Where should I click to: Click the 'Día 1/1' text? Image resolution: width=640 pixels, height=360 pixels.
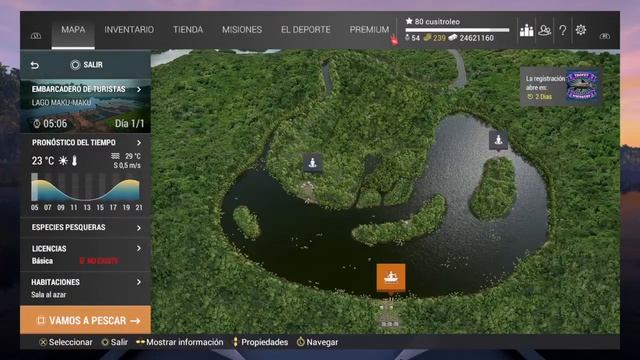click(129, 124)
